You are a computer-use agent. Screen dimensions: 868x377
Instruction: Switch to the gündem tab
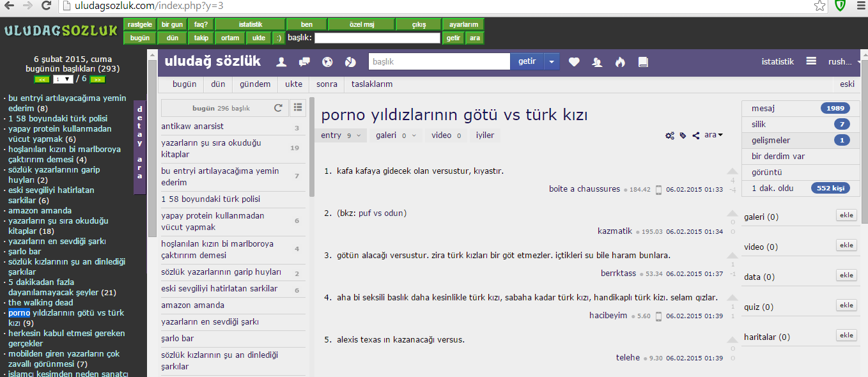(x=255, y=84)
